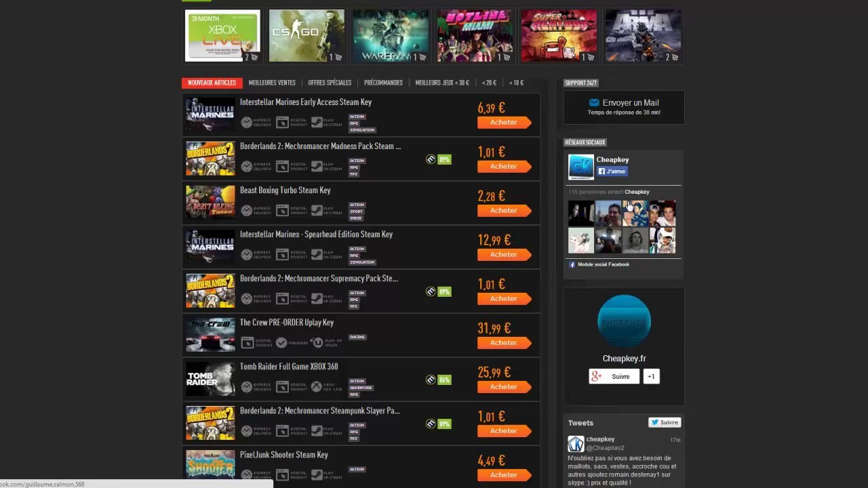Viewport: 868px width, 488px height.
Task: Click Google +1 button
Action: [x=651, y=376]
